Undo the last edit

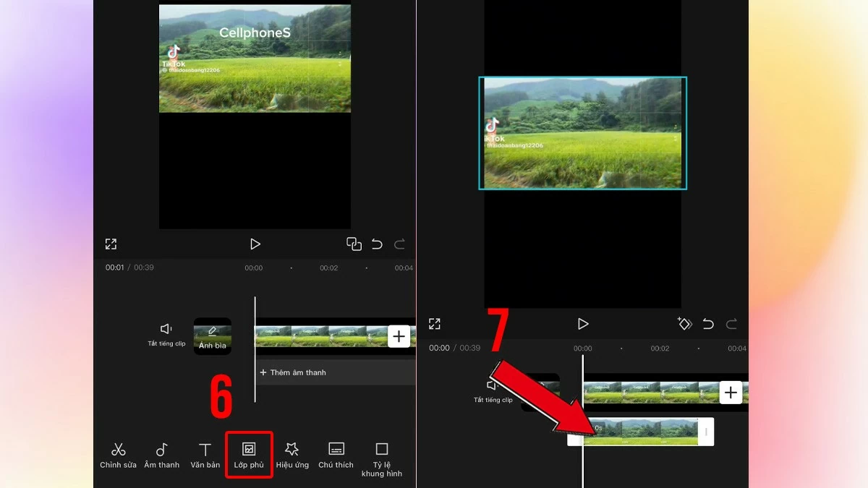point(376,244)
